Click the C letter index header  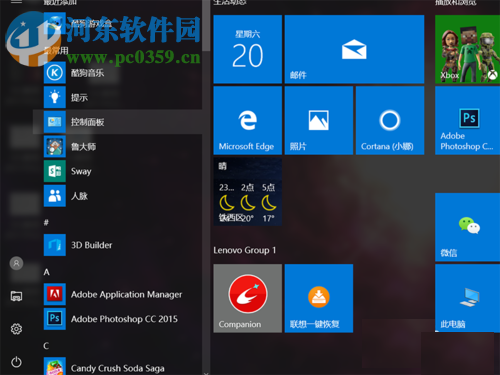tap(46, 346)
